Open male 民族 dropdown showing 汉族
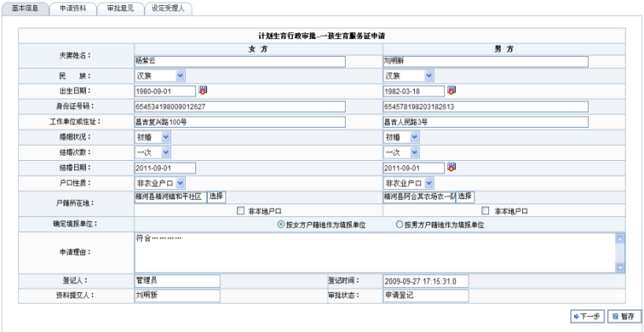Viewport: 644px width, 332px height. pyautogui.click(x=408, y=76)
